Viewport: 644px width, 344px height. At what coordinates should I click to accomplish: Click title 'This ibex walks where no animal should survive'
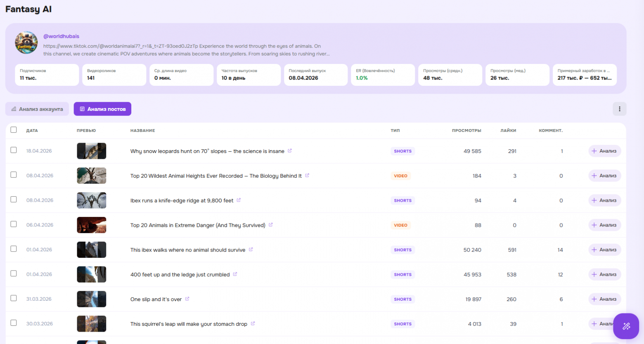click(188, 250)
